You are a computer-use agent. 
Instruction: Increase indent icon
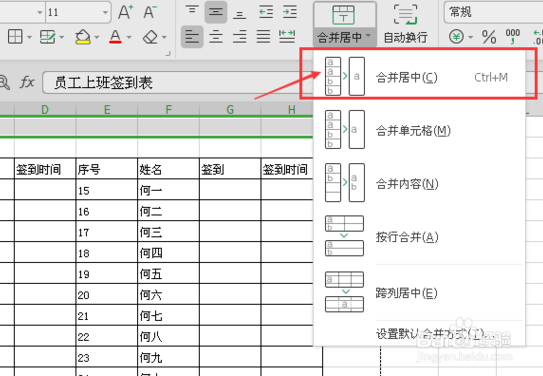pos(290,12)
